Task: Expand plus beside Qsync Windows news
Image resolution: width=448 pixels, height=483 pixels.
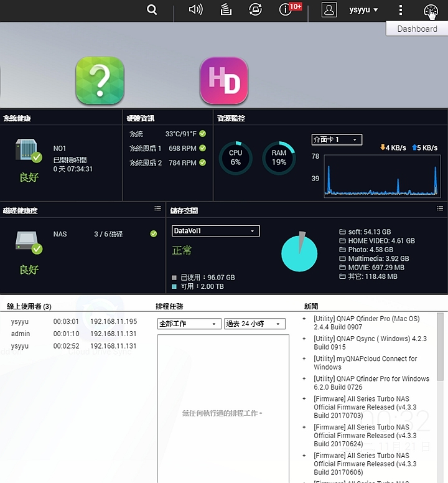Action: [304, 339]
